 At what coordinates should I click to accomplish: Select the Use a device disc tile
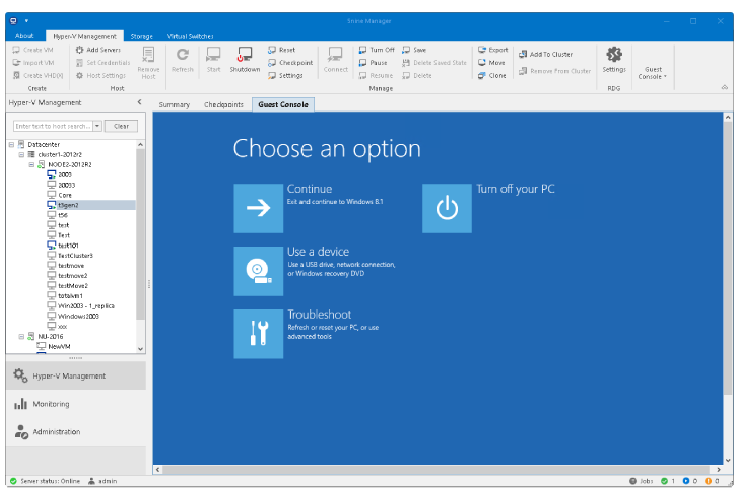click(x=258, y=270)
